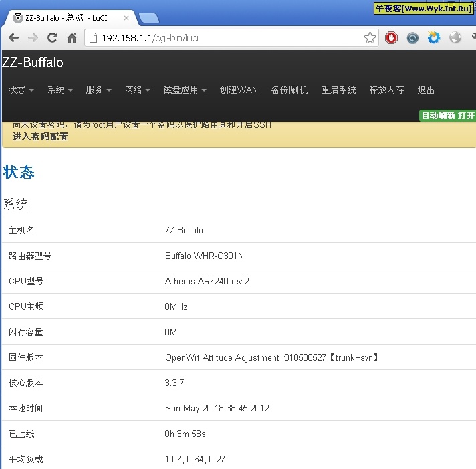Open the 进入密码配置 link
This screenshot has width=476, height=469.
(40, 136)
